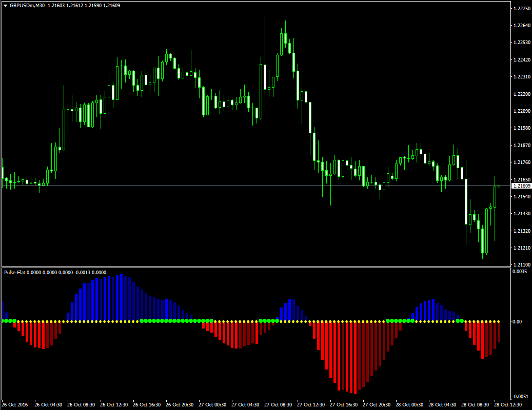Click time label 26 Oct 04:30
Viewport: 532px width, 410px height.
[48, 404]
